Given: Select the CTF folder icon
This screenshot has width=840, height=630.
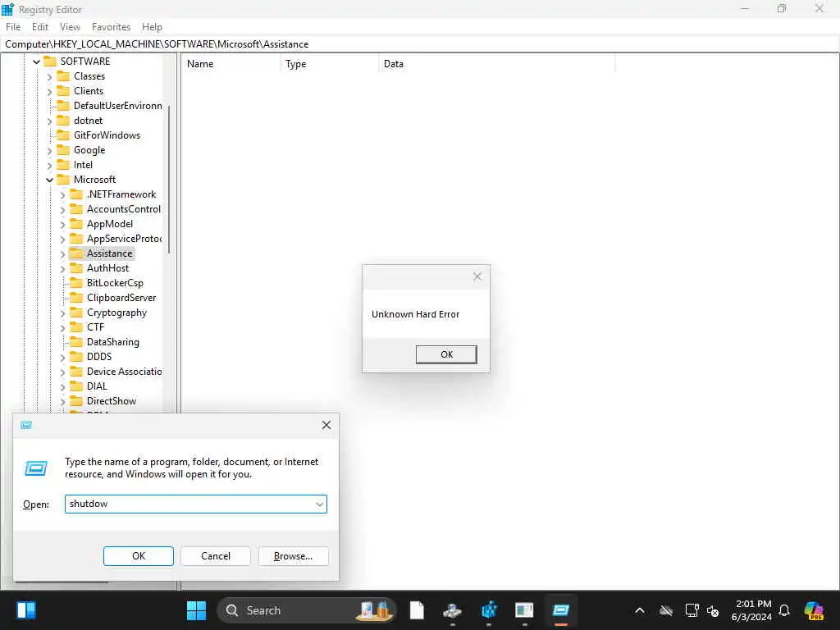Looking at the screenshot, I should point(76,326).
